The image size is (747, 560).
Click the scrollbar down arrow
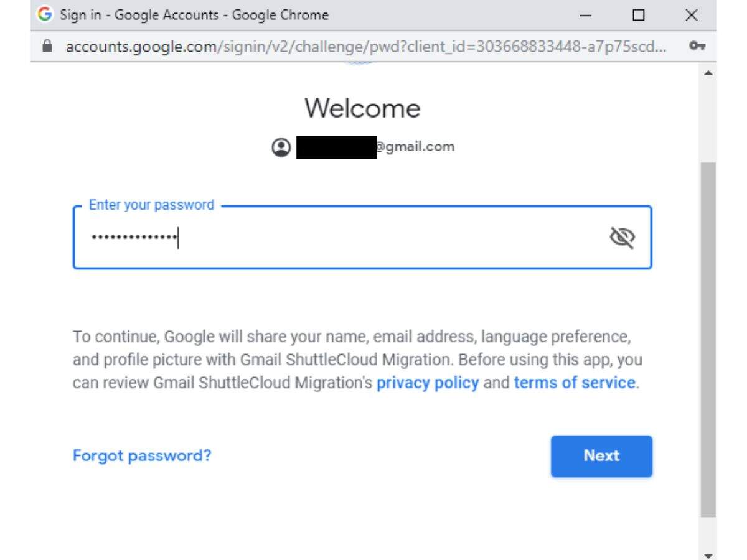coord(708,555)
